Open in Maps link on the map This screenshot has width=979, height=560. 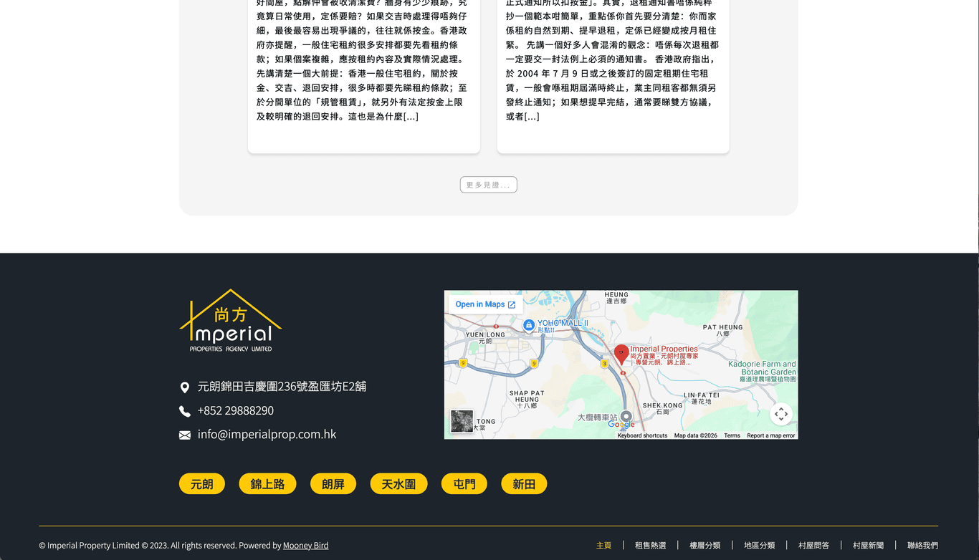(485, 304)
